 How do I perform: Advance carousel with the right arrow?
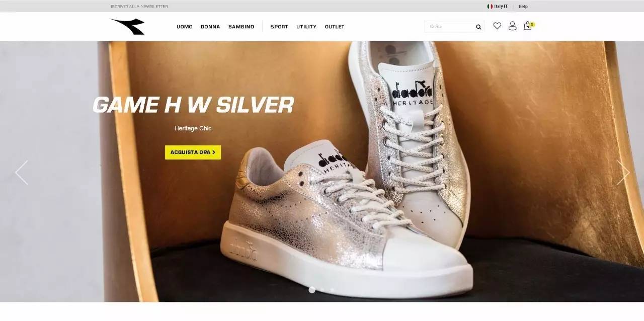coord(623,173)
